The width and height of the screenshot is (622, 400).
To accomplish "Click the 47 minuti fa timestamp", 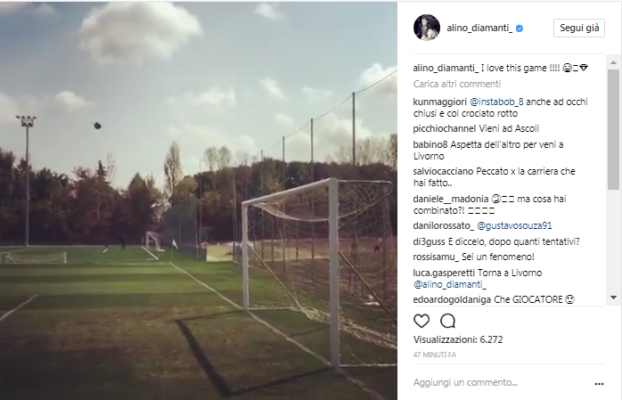I will coord(435,355).
